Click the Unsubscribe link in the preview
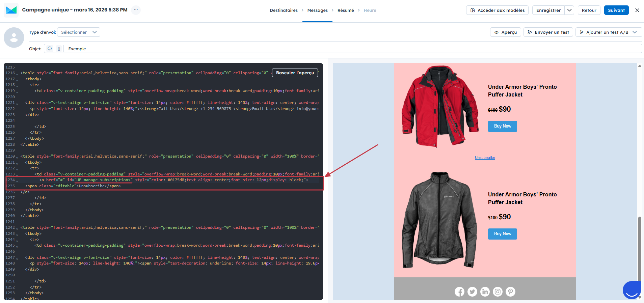The width and height of the screenshot is (644, 303). pyautogui.click(x=485, y=158)
